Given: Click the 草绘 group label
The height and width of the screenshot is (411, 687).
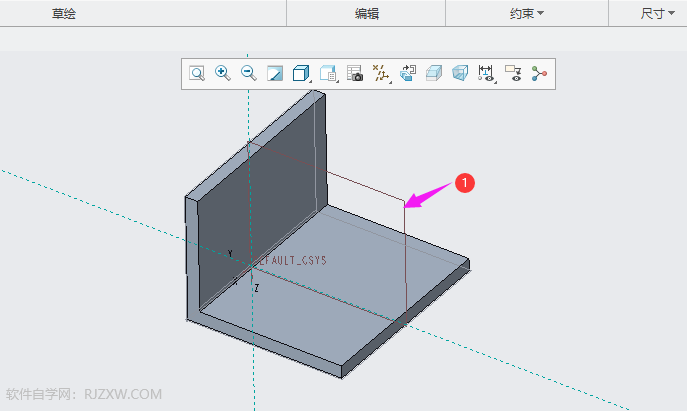Looking at the screenshot, I should click(x=64, y=14).
